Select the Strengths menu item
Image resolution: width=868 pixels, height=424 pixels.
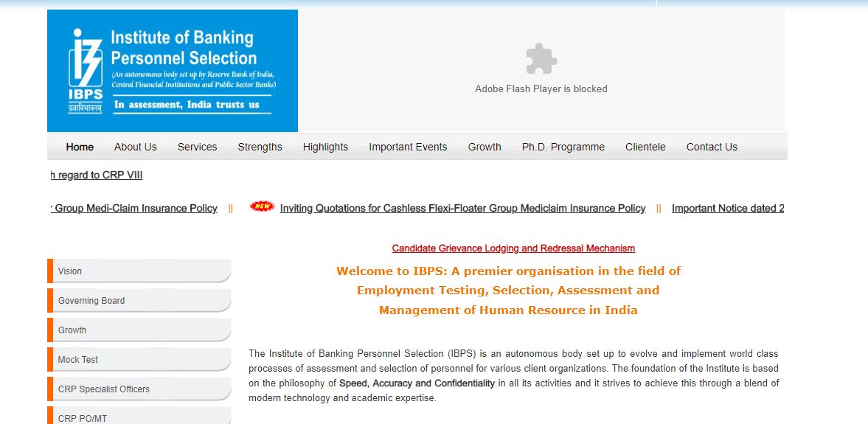click(260, 147)
